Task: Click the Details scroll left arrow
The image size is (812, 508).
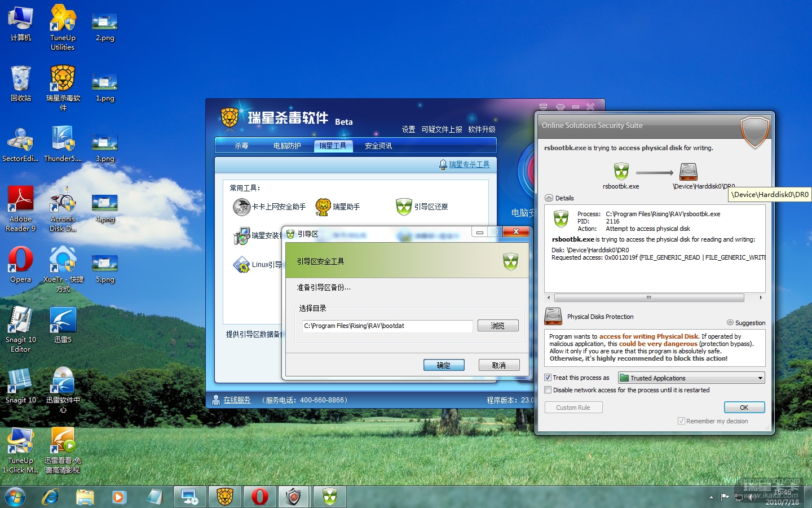Action: tap(549, 297)
